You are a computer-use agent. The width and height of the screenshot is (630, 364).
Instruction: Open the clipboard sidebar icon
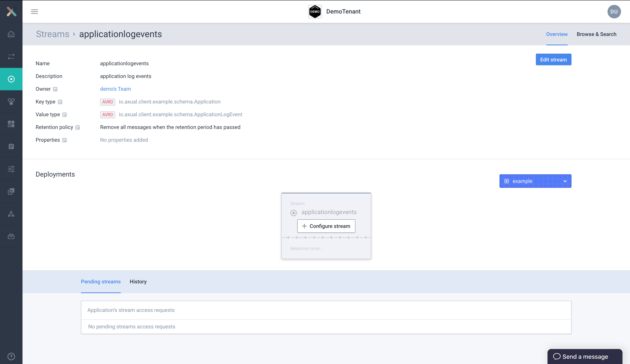coord(11,147)
